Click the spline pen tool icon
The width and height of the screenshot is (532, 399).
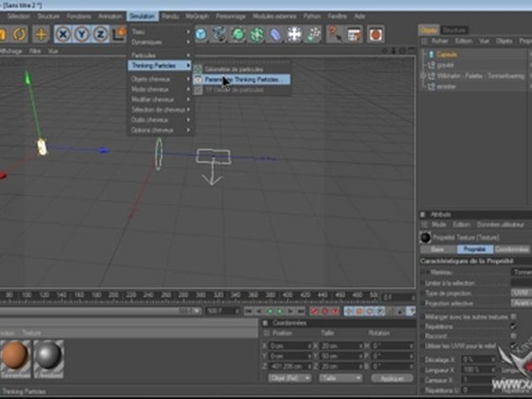(219, 34)
